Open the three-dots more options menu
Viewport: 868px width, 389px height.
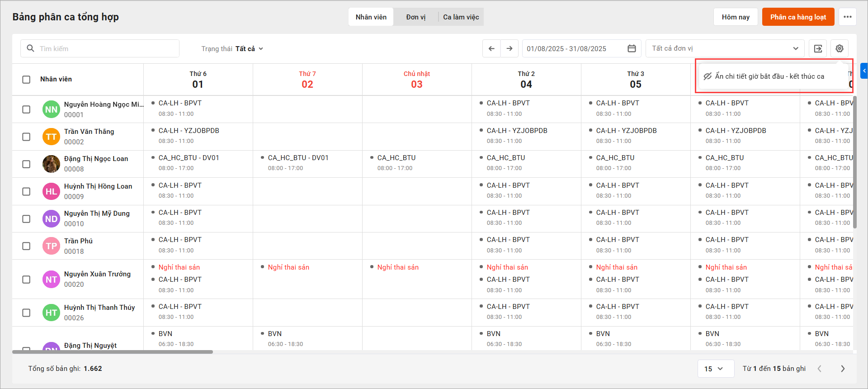point(848,17)
